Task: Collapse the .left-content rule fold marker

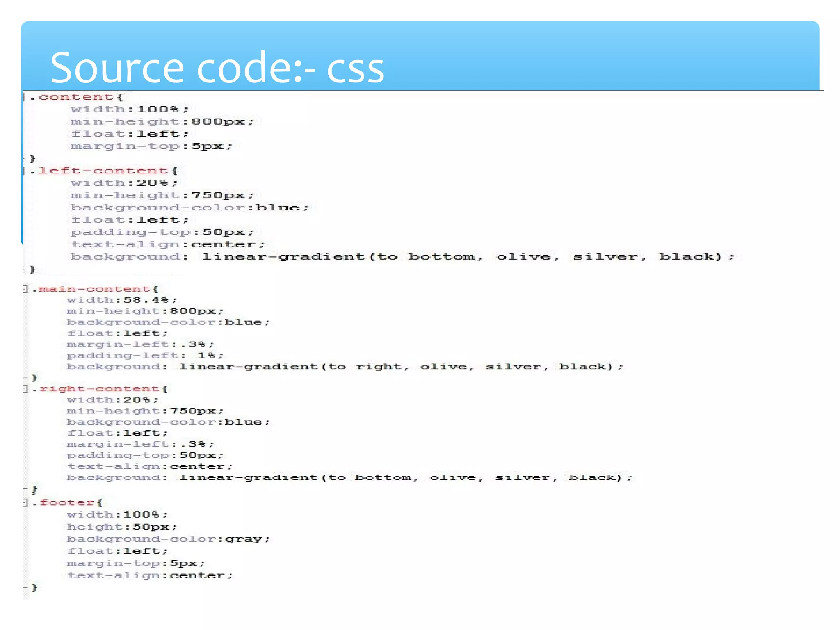Action: click(x=25, y=171)
